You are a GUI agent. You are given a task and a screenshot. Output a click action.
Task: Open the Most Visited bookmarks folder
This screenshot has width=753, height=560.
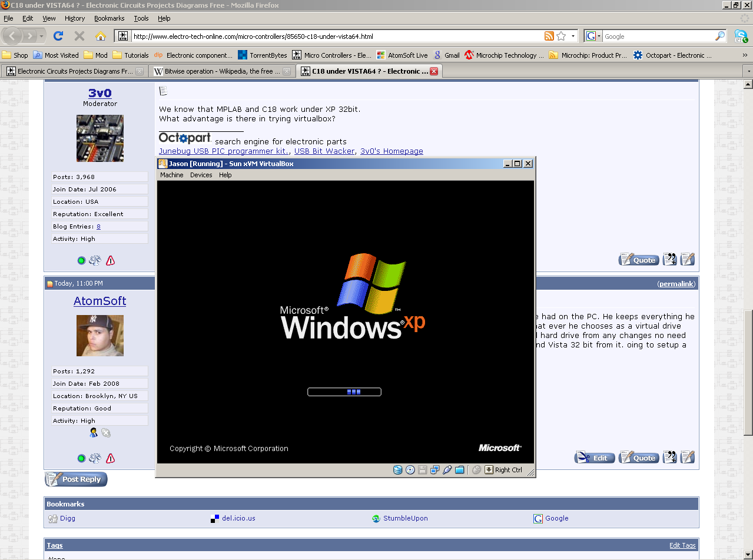[x=56, y=55]
